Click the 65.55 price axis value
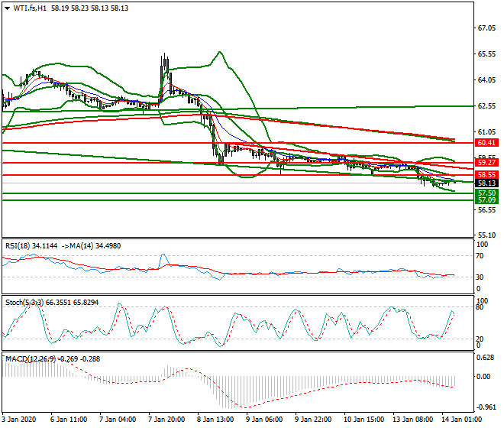The width and height of the screenshot is (504, 428). click(x=486, y=54)
